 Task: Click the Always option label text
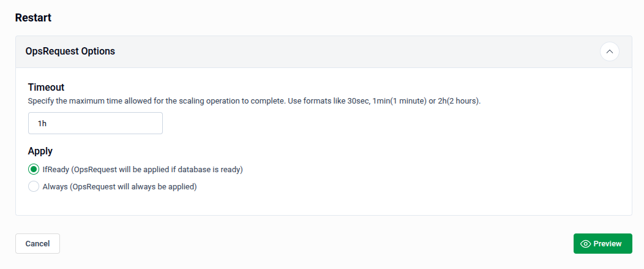coord(119,187)
